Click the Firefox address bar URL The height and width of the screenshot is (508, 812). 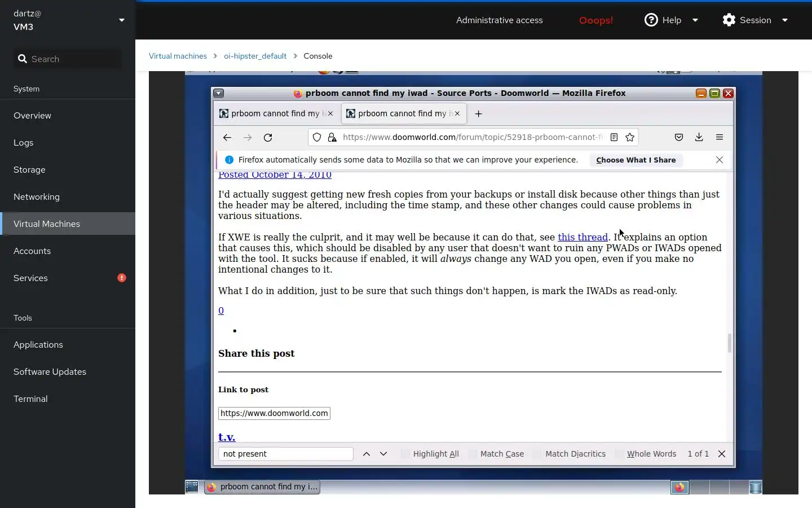tap(473, 137)
